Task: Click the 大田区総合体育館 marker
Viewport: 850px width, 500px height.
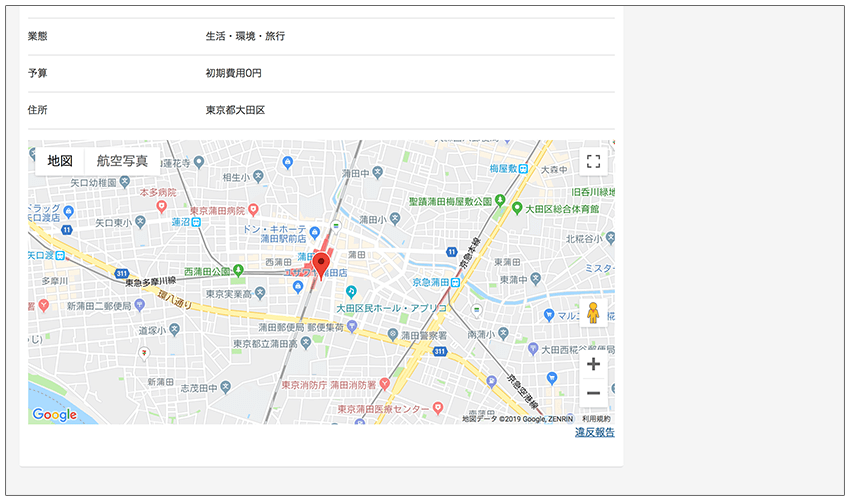Action: click(517, 209)
